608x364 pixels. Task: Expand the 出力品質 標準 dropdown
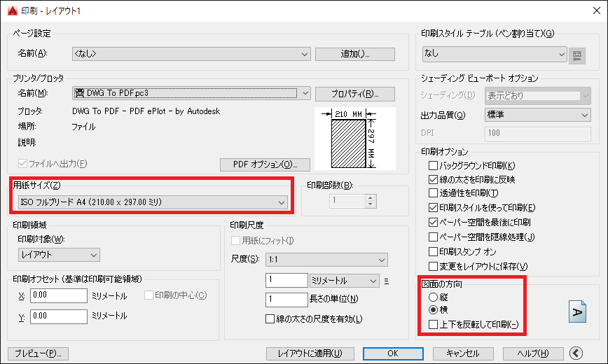pos(538,115)
